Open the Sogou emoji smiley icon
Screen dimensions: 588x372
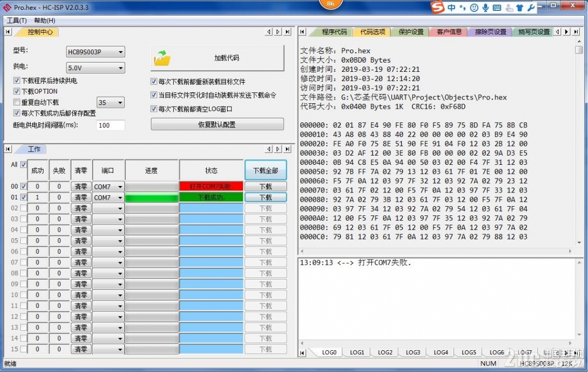tap(474, 8)
